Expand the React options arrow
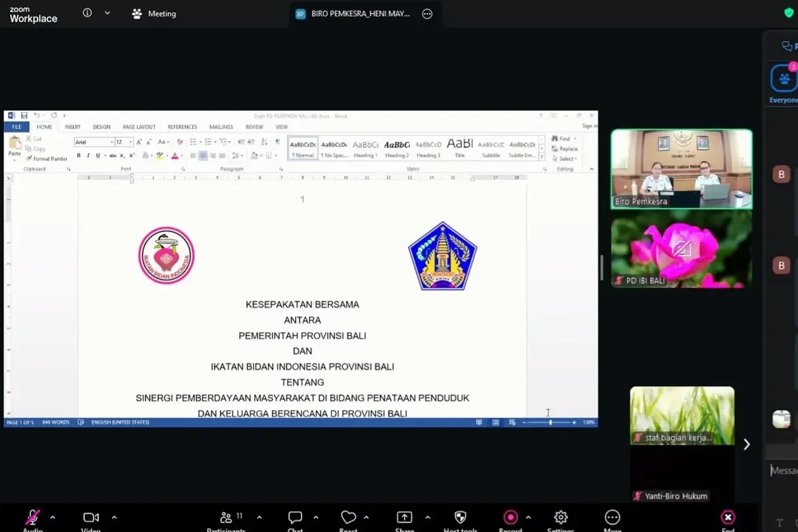The height and width of the screenshot is (532, 798). click(366, 517)
